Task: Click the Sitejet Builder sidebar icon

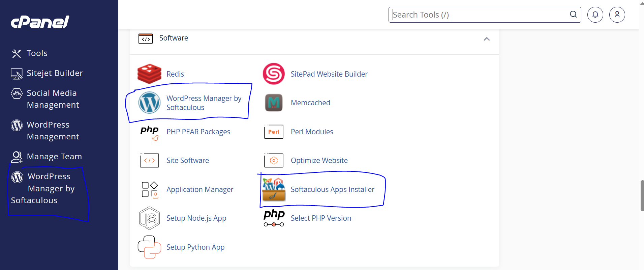Action: pos(17,74)
